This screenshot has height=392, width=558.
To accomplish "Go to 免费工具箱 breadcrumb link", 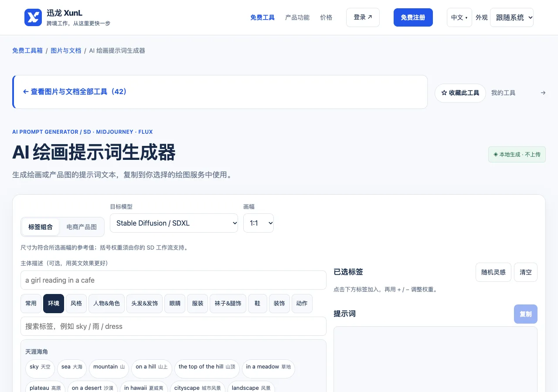I will (x=27, y=51).
